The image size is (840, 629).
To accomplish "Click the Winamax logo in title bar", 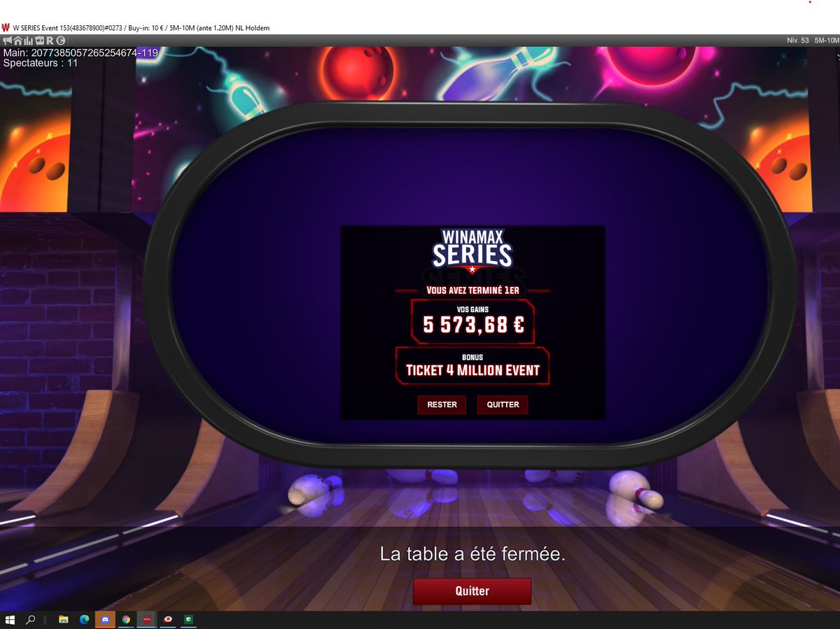I will pos(6,28).
